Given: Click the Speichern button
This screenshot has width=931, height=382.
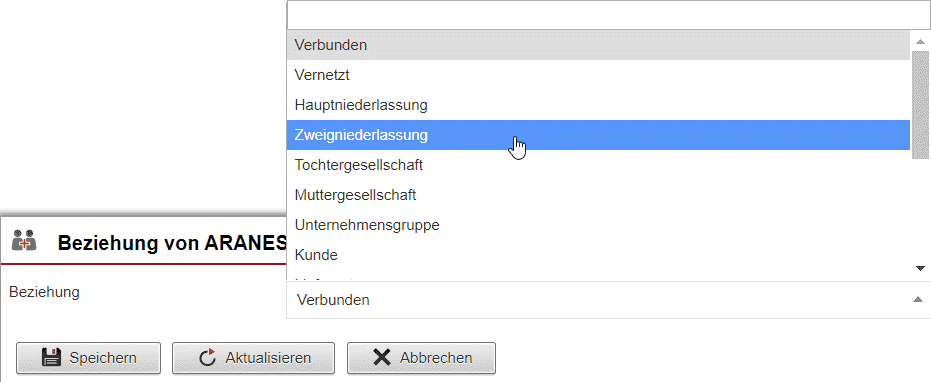Looking at the screenshot, I should (88, 358).
